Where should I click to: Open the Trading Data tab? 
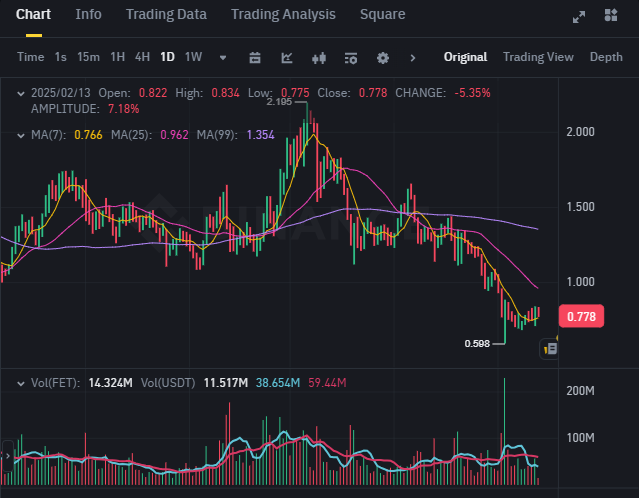pos(166,14)
